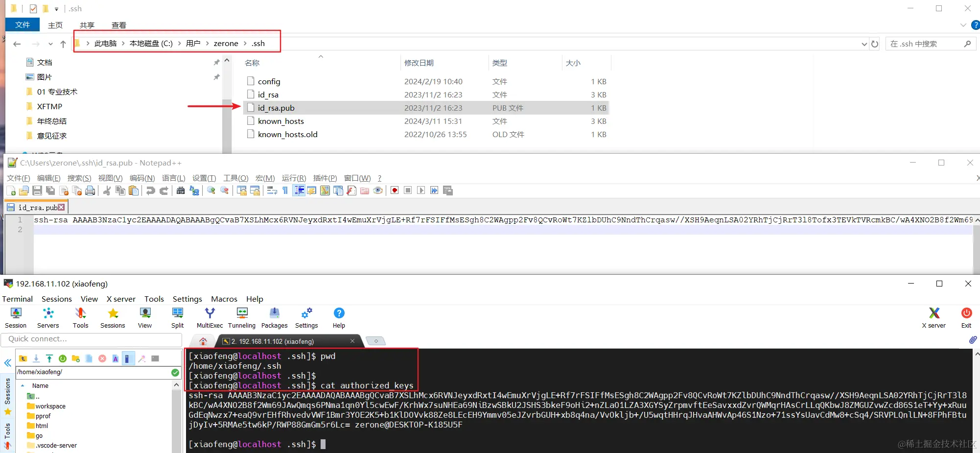Click the Split icon in MobaXterm
This screenshot has height=453, width=980.
[177, 318]
